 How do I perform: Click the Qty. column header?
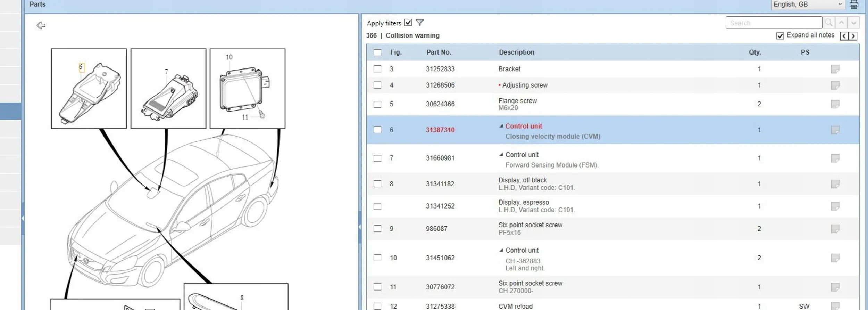pyautogui.click(x=755, y=52)
